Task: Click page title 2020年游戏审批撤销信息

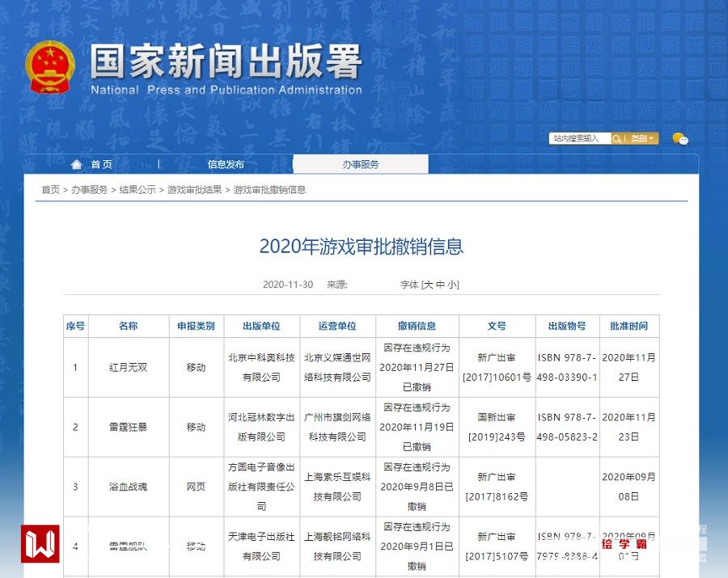Action: pos(362,247)
